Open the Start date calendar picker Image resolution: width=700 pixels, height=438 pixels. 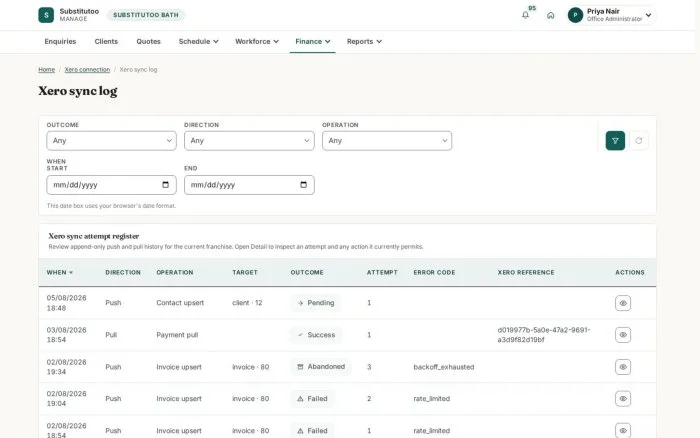point(166,185)
